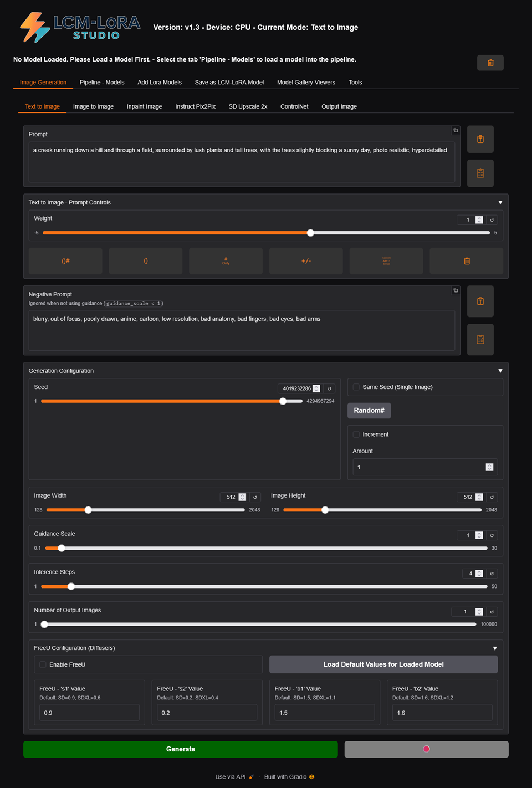Click the paste clipboard icon next to Prompt
This screenshot has height=788, width=532.
[x=480, y=139]
